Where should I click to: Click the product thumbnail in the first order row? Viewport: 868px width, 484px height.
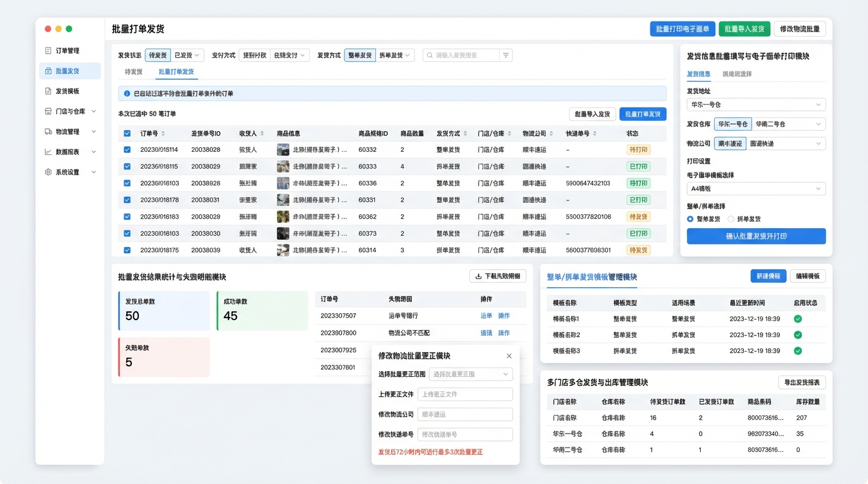283,150
